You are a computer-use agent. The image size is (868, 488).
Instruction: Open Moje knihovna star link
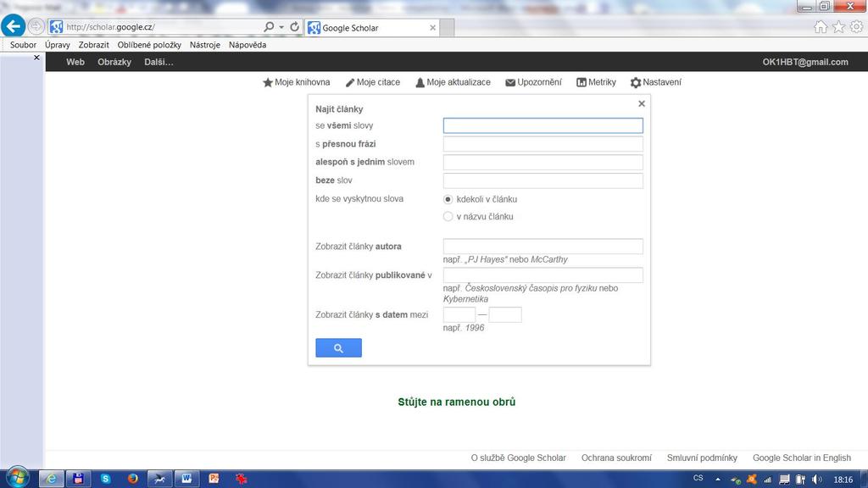(296, 82)
